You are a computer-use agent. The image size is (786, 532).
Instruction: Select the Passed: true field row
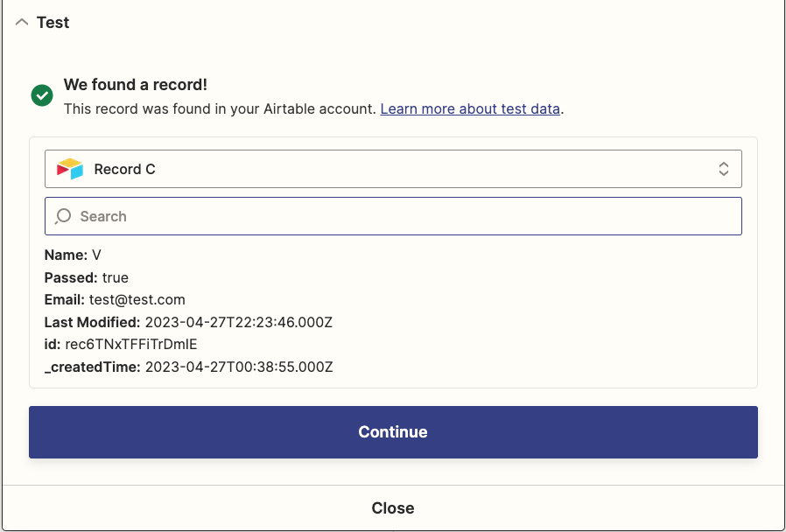click(87, 277)
